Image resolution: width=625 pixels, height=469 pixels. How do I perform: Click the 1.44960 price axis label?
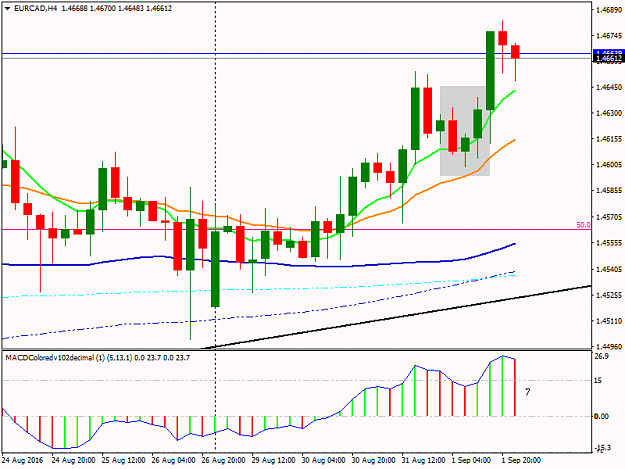click(609, 347)
